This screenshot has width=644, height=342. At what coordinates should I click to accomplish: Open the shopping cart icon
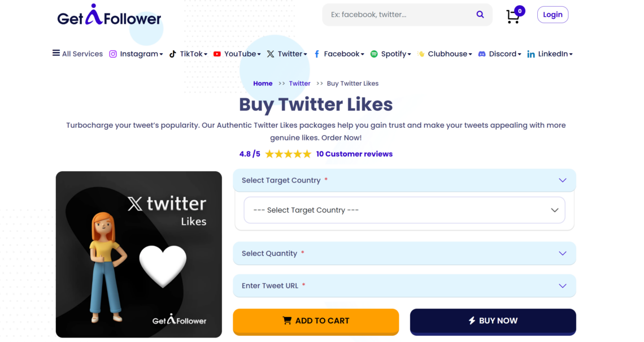(x=512, y=16)
